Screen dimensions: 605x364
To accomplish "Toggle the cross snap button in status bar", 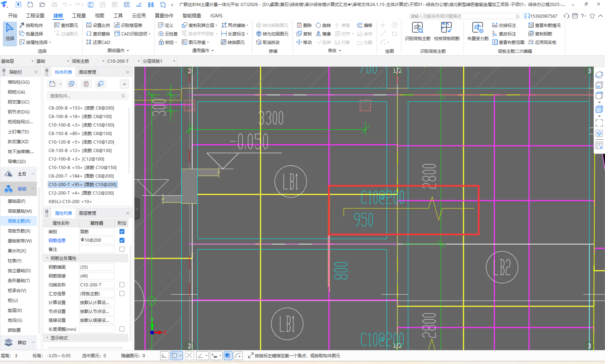I will click(x=189, y=355).
